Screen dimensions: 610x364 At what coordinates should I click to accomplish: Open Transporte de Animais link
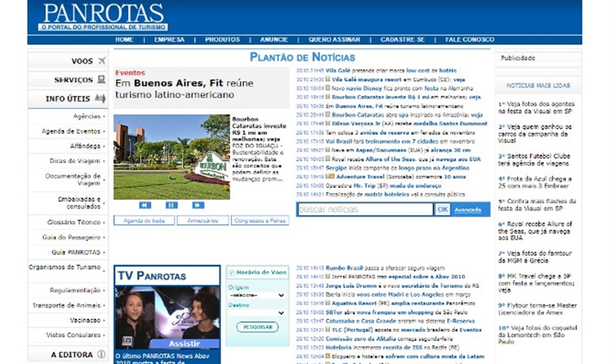point(67,305)
